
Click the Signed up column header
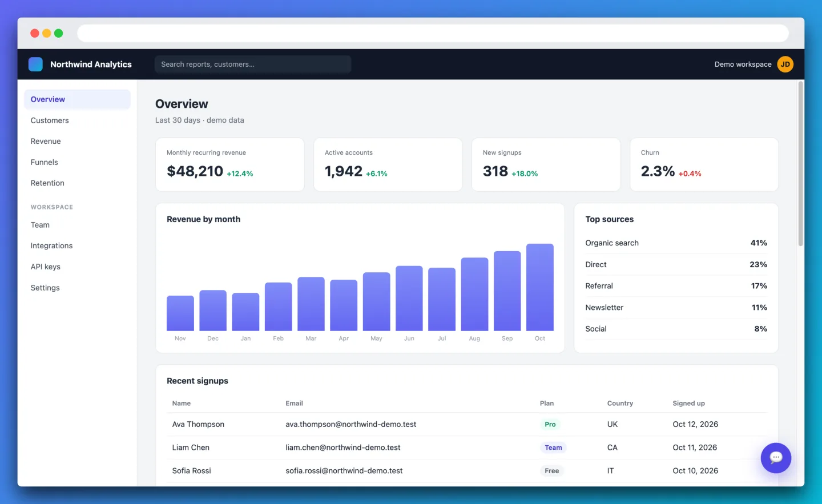pyautogui.click(x=688, y=403)
